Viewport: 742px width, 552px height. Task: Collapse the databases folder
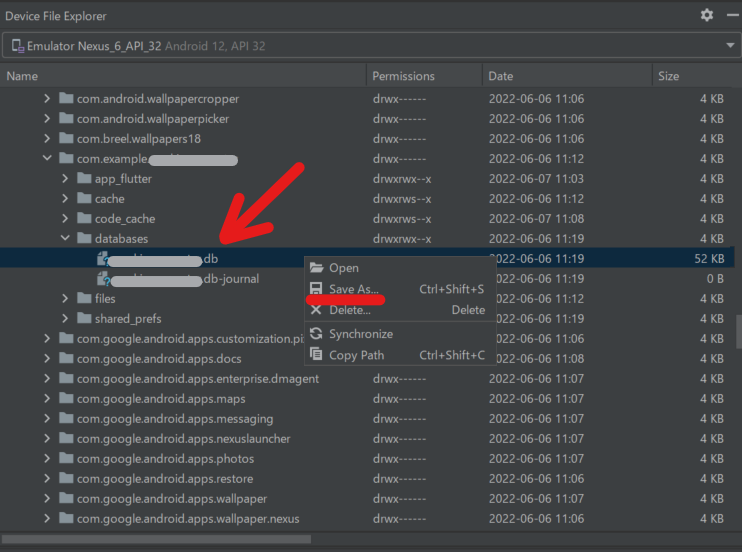pyautogui.click(x=65, y=238)
